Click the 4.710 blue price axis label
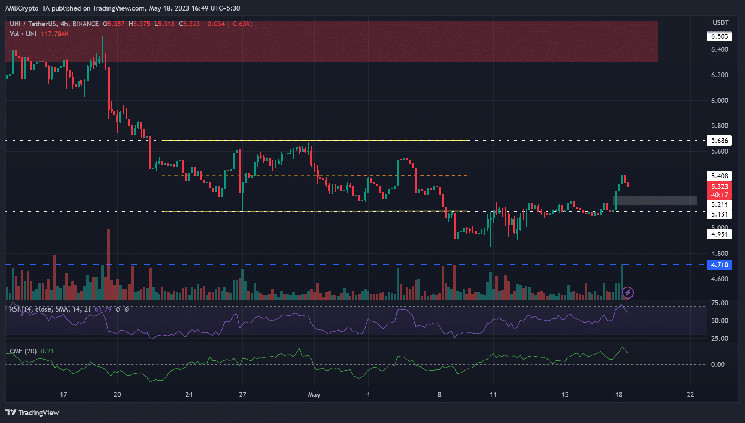Image resolution: width=745 pixels, height=423 pixels. (718, 265)
